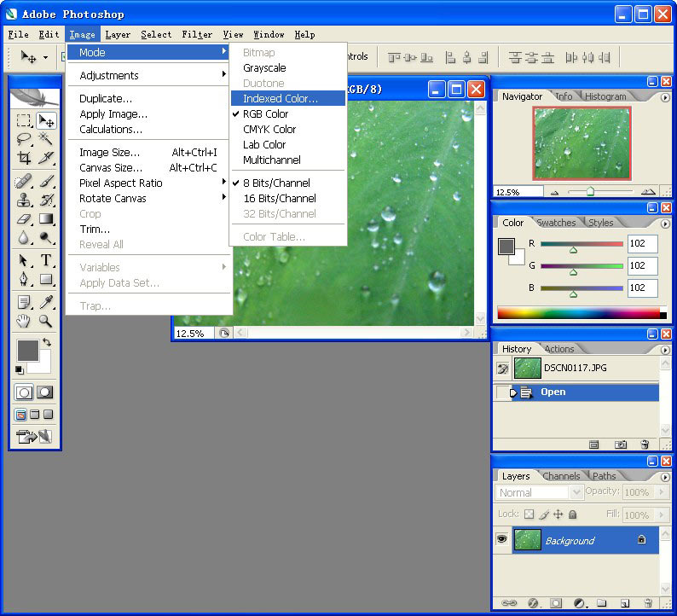This screenshot has height=616, width=677.
Task: Open the Fill slider arrow
Action: click(x=662, y=515)
